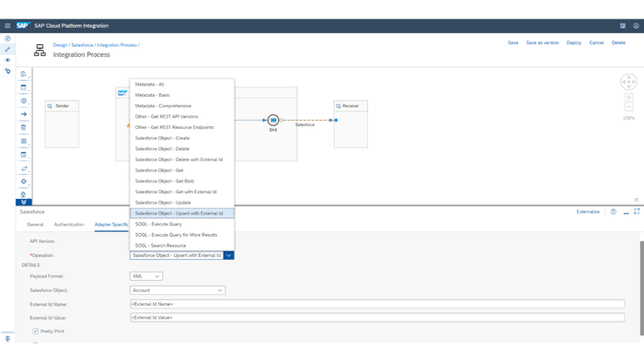
Task: Switch to the General tab
Action: click(35, 225)
